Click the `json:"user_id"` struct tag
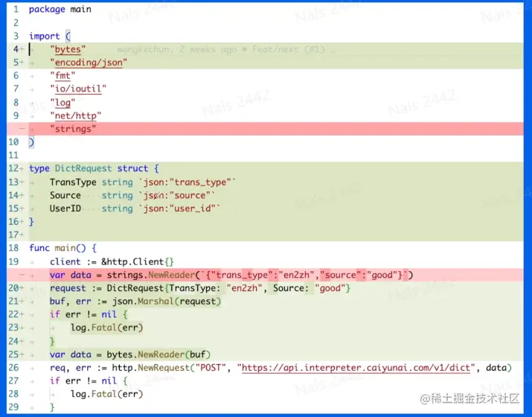 [179, 208]
